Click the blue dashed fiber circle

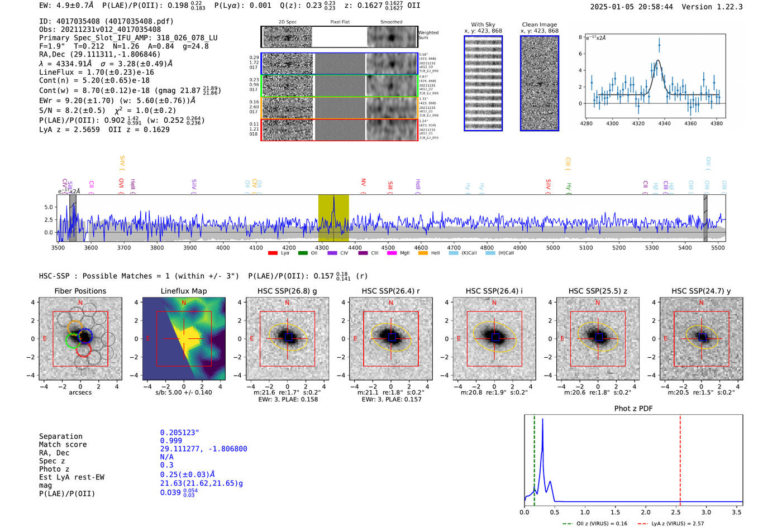point(85,337)
